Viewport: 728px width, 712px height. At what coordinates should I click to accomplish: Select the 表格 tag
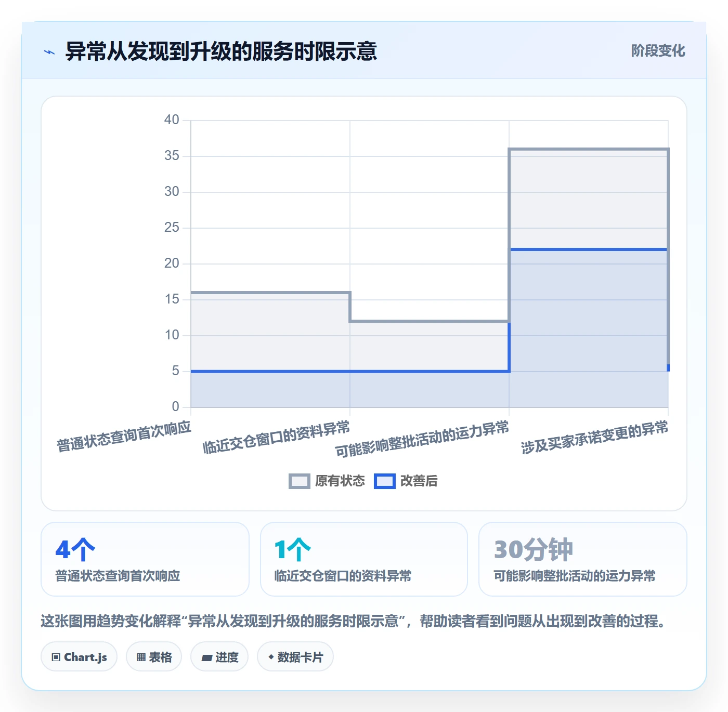tap(154, 657)
